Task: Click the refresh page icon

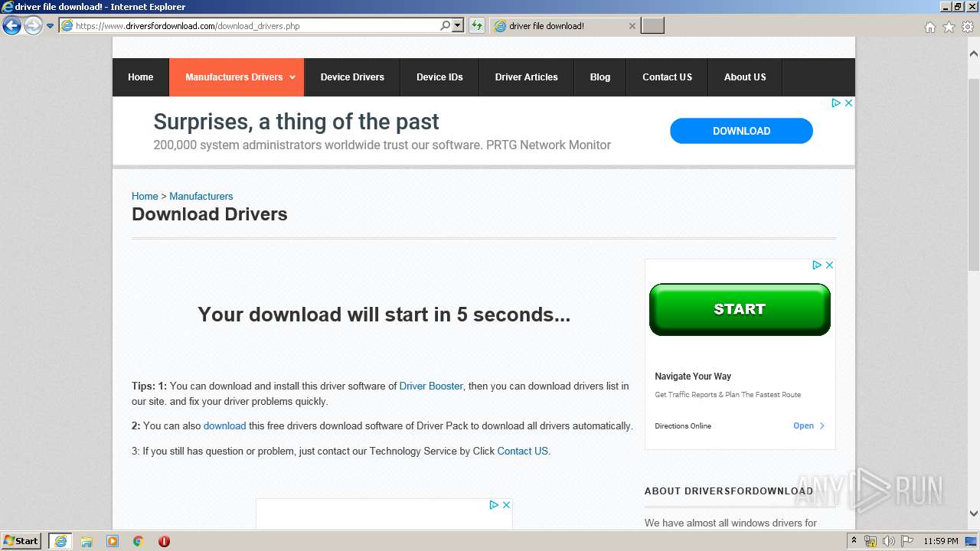Action: (477, 25)
